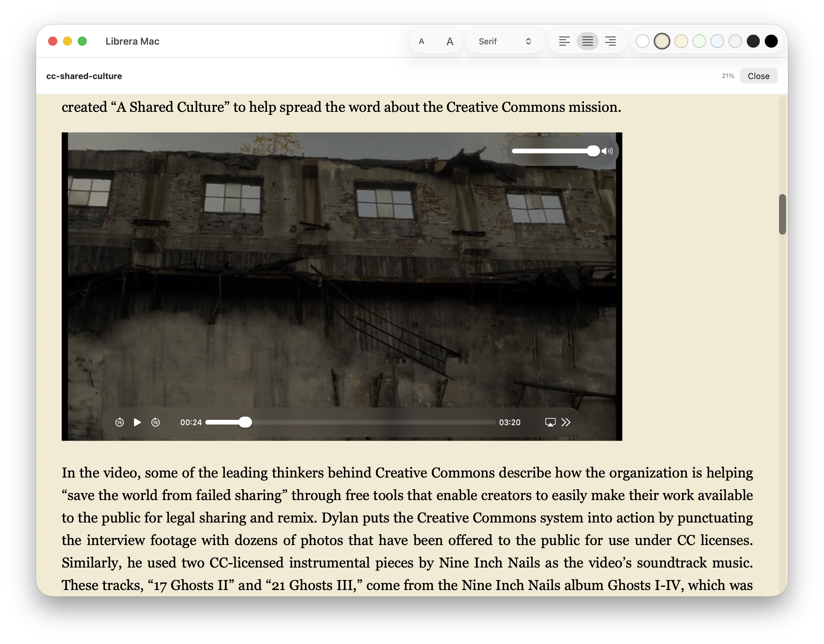Image resolution: width=824 pixels, height=644 pixels.
Task: Select the light green background swatch
Action: pyautogui.click(x=699, y=41)
